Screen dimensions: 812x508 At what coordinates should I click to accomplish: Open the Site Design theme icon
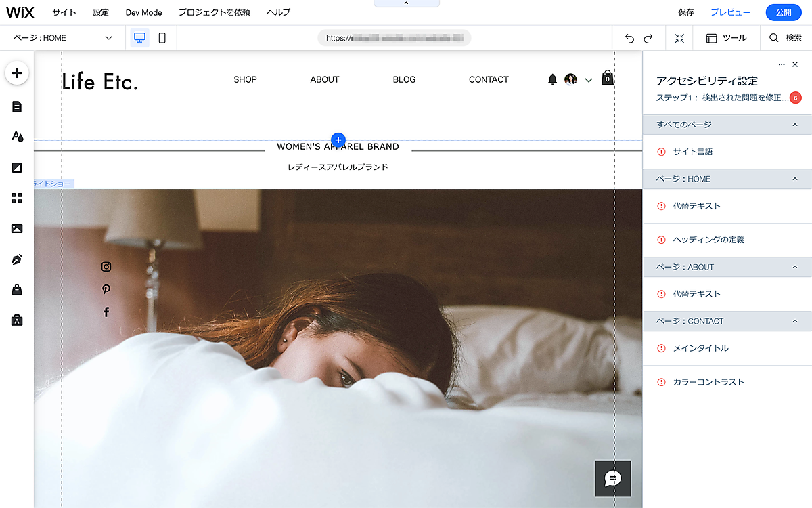click(17, 137)
